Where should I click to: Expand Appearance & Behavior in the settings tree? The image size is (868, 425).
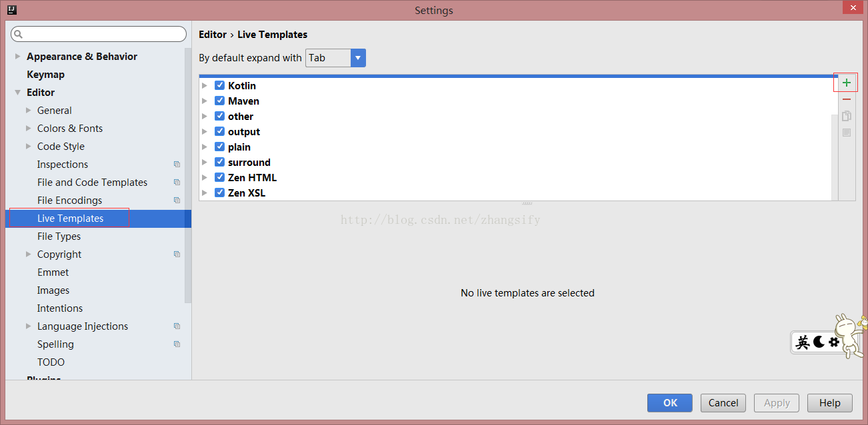coord(18,57)
